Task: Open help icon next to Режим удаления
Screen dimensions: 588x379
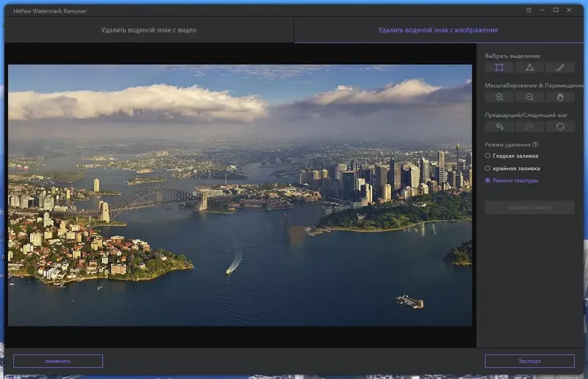Action: pos(535,145)
